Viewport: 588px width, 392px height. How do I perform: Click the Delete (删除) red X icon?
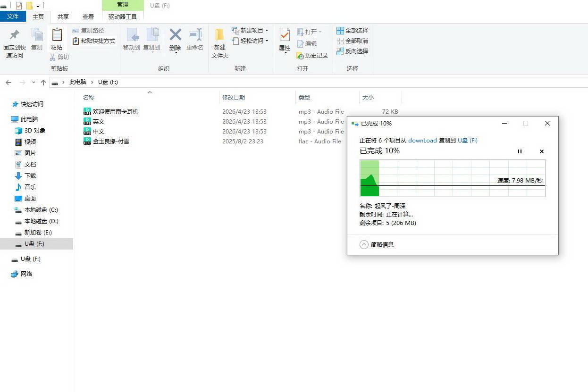(x=175, y=35)
